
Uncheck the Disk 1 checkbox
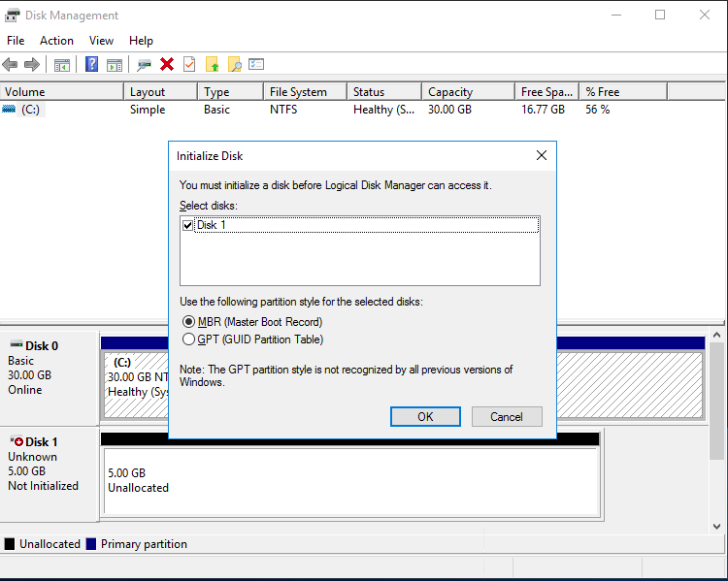(x=188, y=225)
